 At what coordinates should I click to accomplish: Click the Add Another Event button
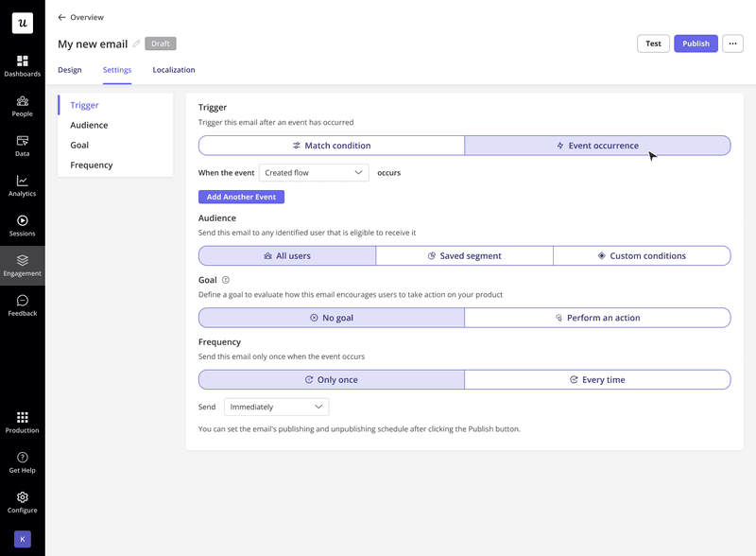tap(241, 197)
